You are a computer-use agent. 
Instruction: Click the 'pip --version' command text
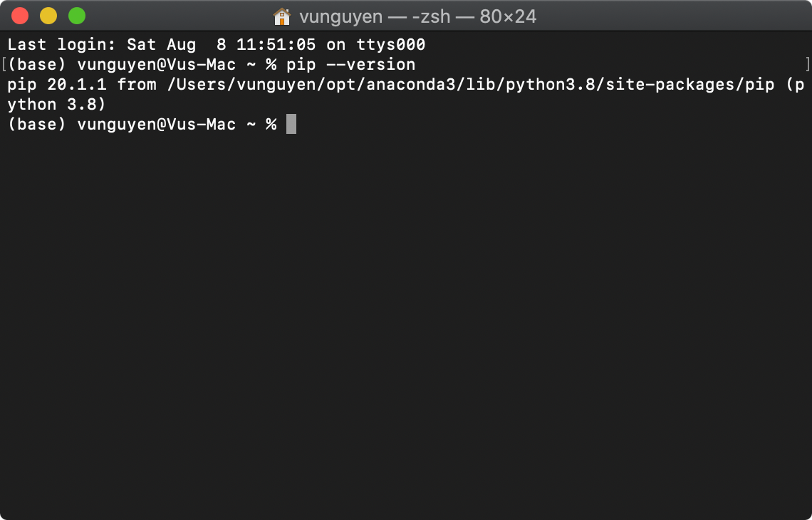[x=350, y=65]
